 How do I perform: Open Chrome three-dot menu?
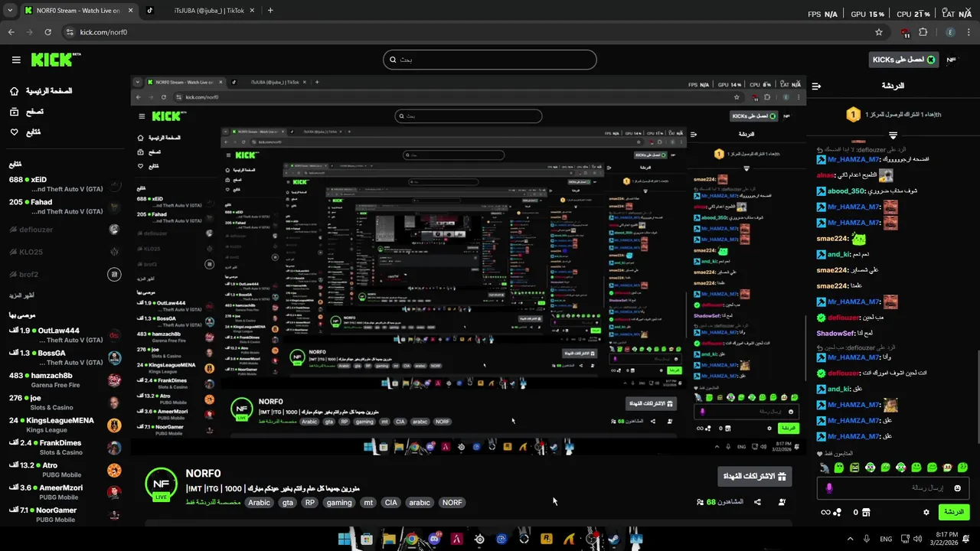970,32
